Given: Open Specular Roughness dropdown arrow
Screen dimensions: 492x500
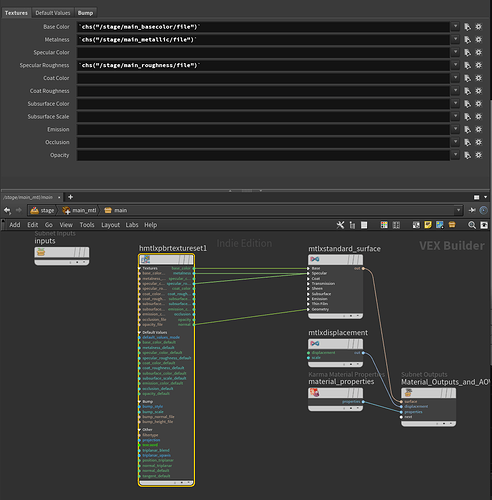Looking at the screenshot, I should pyautogui.click(x=455, y=65).
